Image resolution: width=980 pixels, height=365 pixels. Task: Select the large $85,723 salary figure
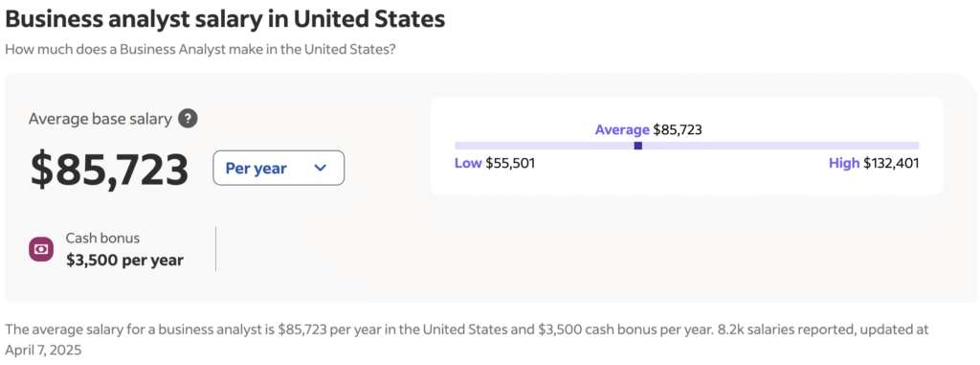pyautogui.click(x=109, y=170)
